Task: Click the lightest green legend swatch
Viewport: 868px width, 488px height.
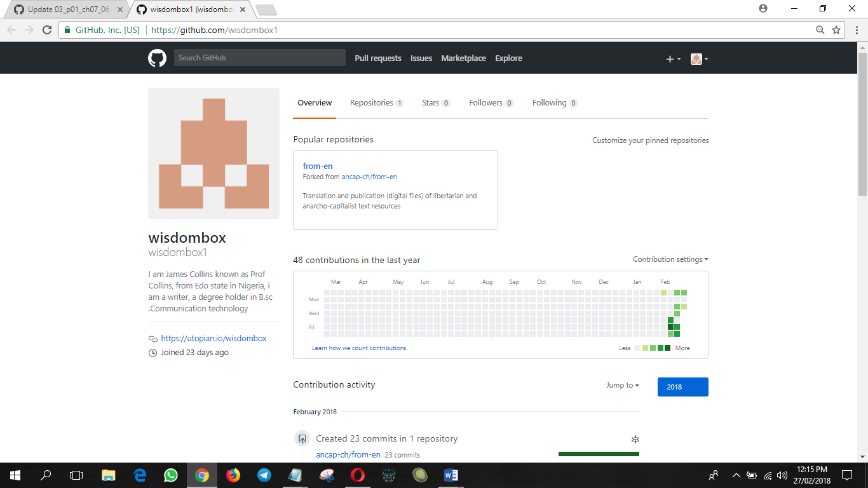Action: (646, 348)
